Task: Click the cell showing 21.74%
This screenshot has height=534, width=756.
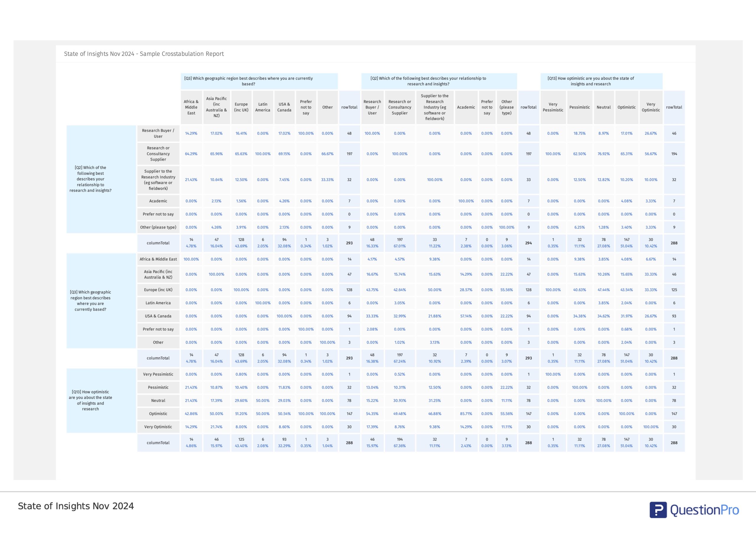Action: (x=216, y=427)
